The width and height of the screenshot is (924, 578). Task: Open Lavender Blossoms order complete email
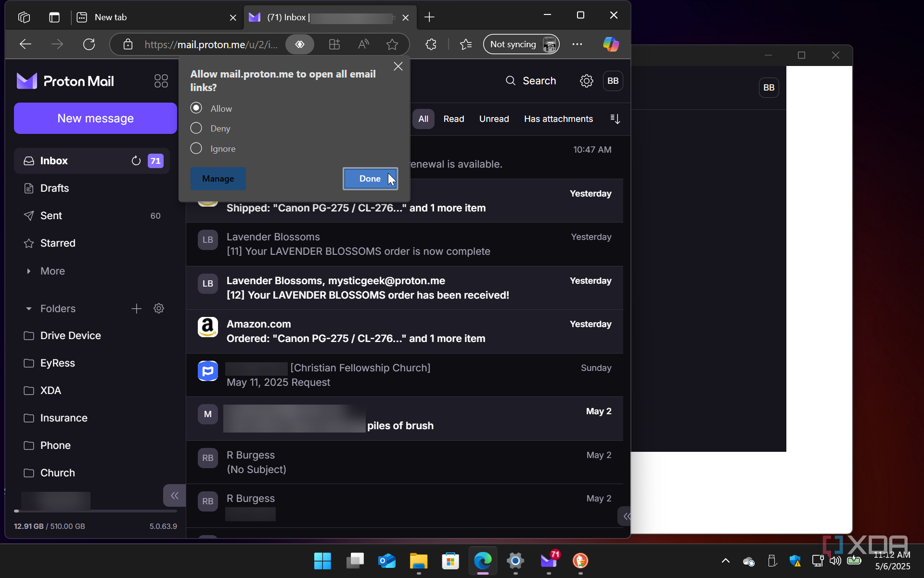[x=404, y=244]
